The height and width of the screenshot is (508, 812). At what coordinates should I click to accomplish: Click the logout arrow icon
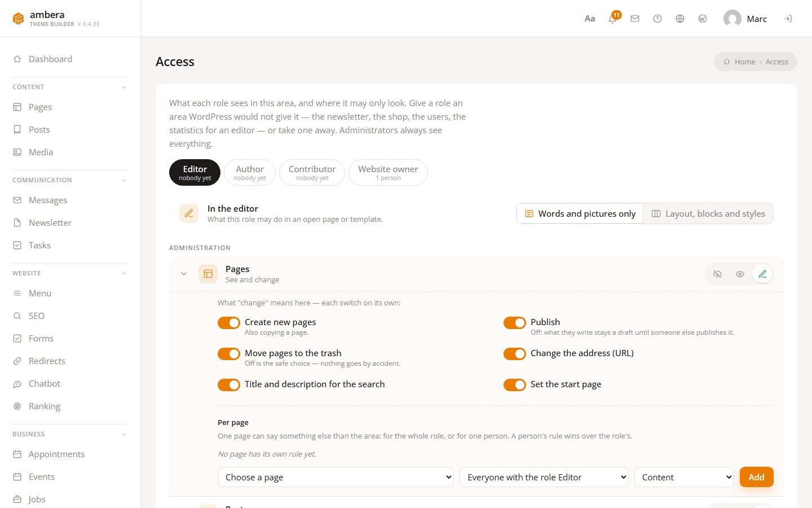click(x=788, y=19)
